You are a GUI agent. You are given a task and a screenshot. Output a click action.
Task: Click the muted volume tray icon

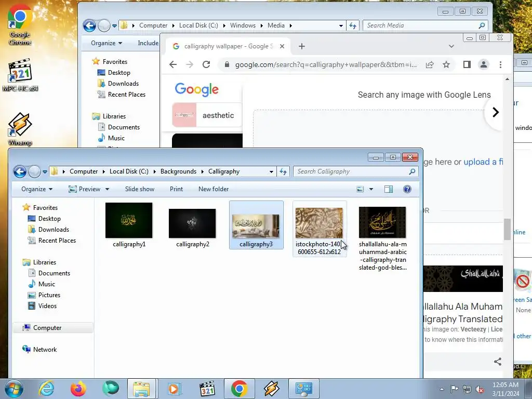point(480,389)
